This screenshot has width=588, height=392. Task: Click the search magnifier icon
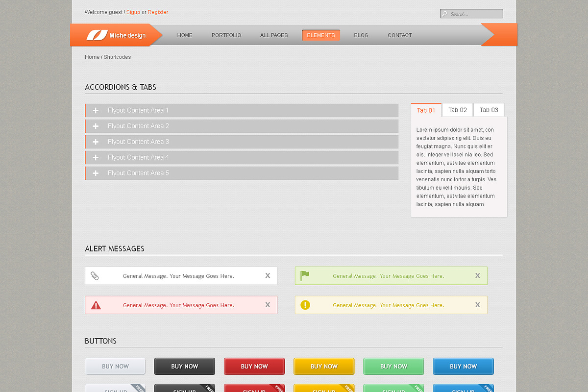pyautogui.click(x=444, y=14)
